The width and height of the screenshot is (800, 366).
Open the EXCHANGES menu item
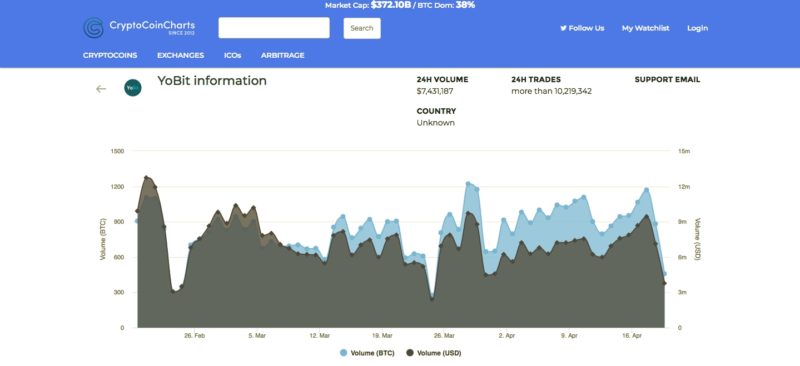coord(181,55)
